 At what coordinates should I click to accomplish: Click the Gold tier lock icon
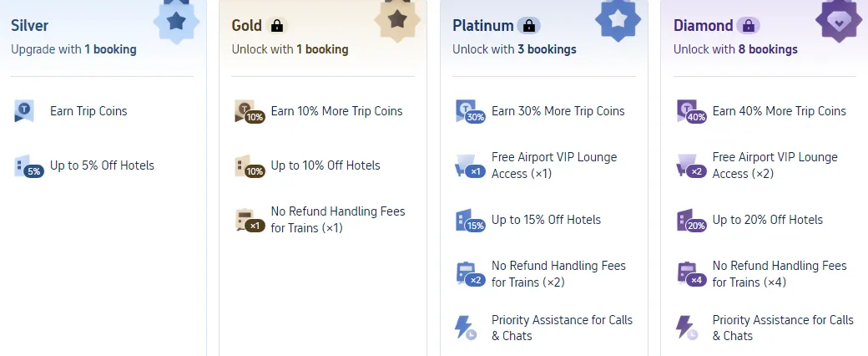[277, 26]
